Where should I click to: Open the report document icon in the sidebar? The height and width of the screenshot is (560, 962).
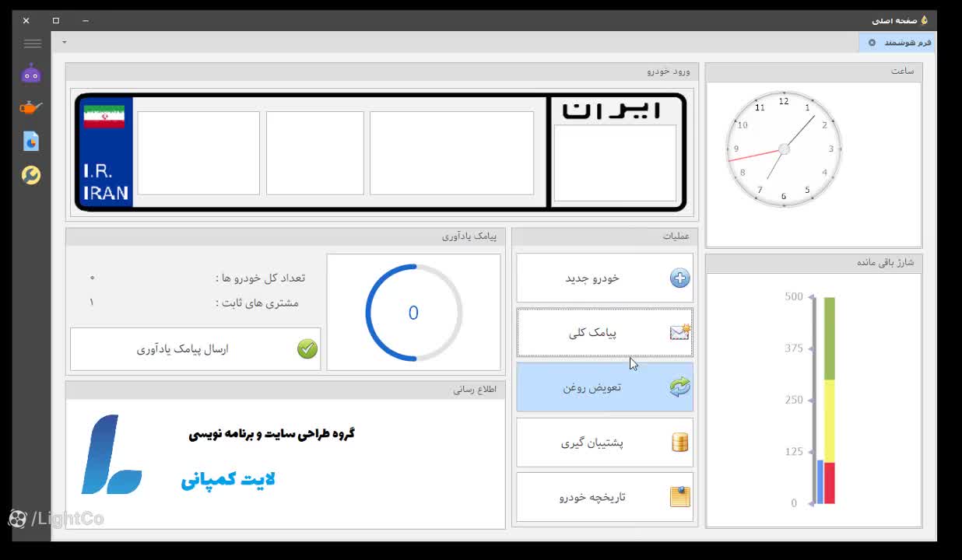31,141
